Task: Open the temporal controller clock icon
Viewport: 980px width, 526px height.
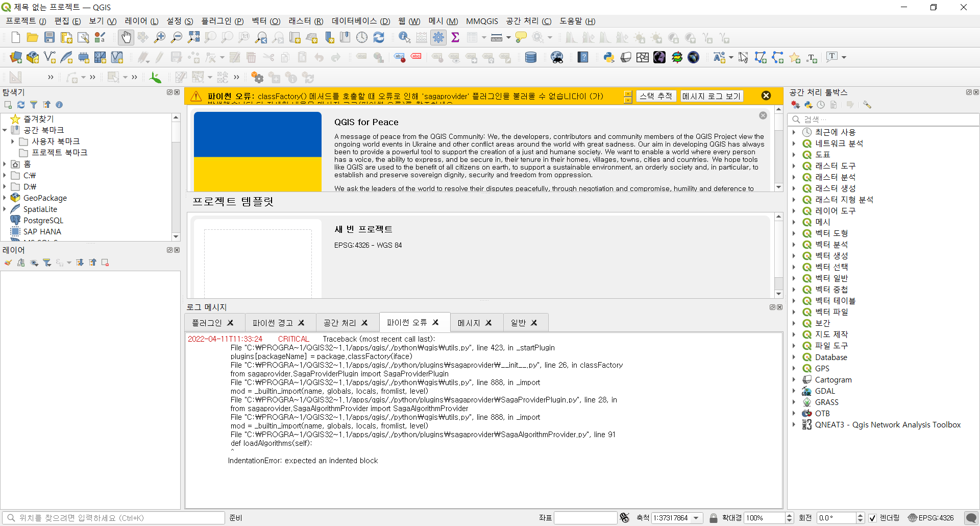Action: tap(362, 37)
